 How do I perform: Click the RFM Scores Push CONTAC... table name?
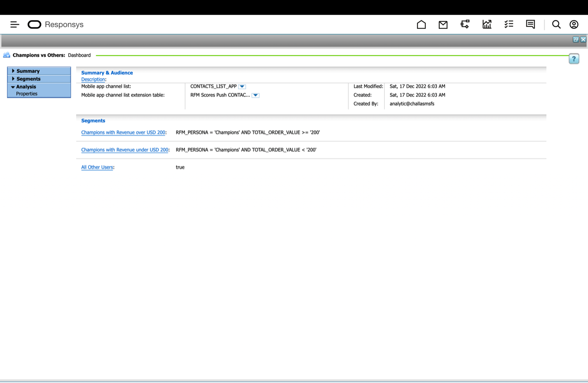click(x=220, y=95)
